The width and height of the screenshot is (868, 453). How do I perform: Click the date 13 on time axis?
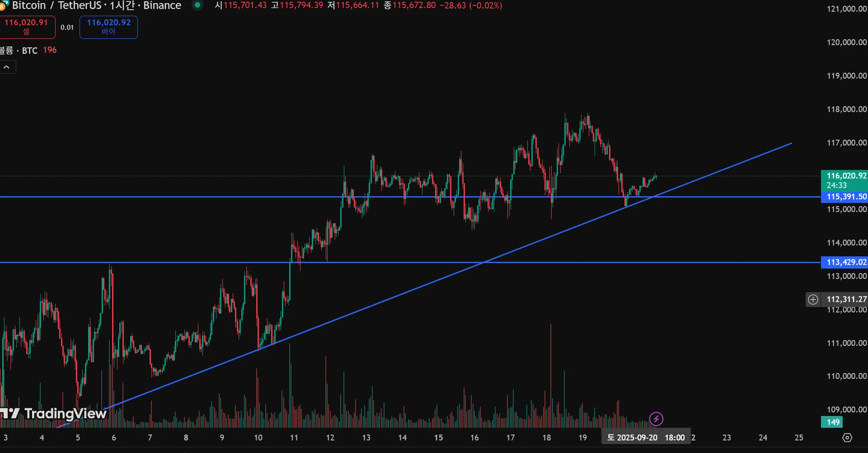coord(366,438)
